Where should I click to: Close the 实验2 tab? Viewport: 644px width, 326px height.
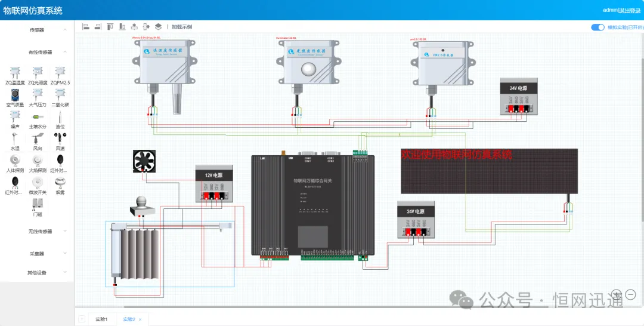140,319
